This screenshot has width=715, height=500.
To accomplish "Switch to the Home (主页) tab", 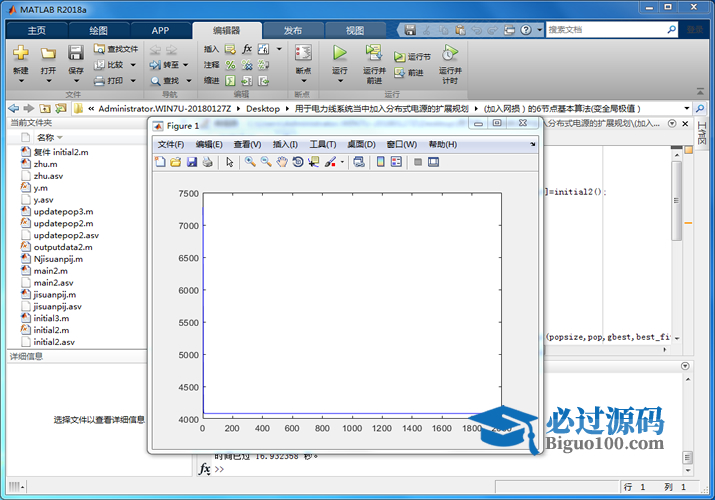I will point(37,31).
